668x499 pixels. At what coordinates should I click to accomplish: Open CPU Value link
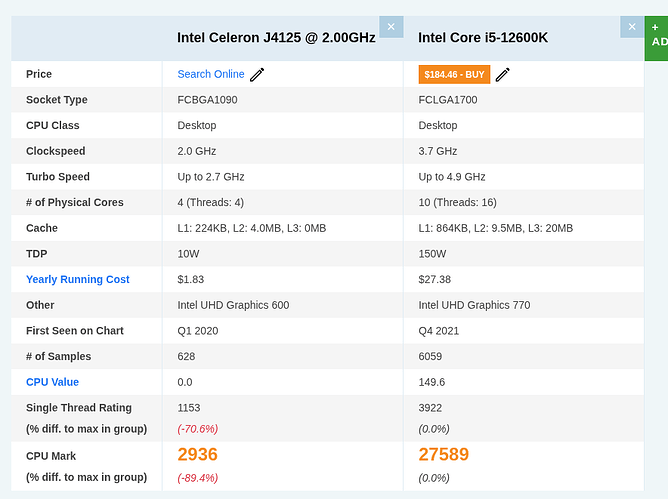tap(52, 382)
